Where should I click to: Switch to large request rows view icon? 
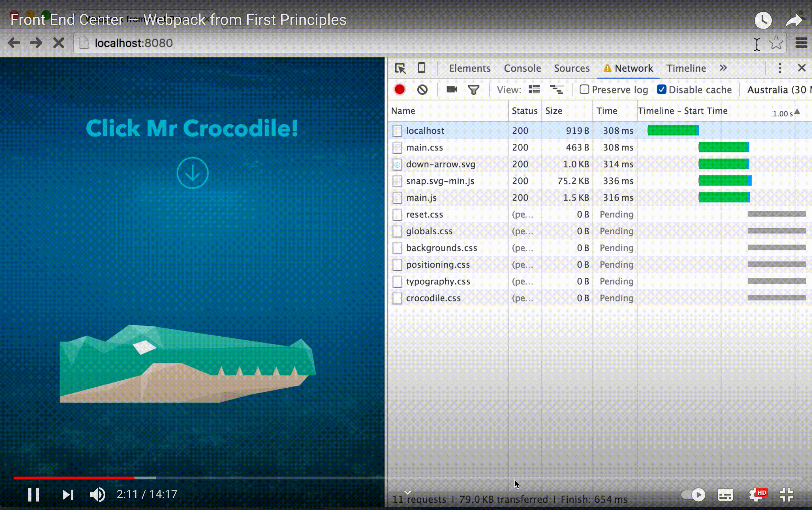point(534,89)
